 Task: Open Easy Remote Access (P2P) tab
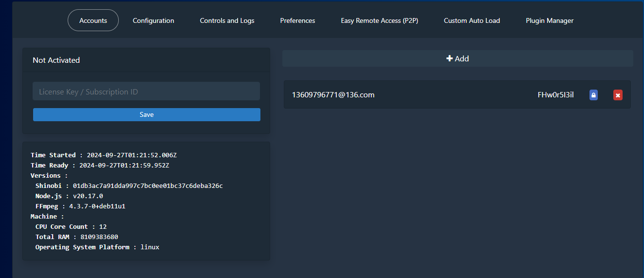tap(380, 20)
